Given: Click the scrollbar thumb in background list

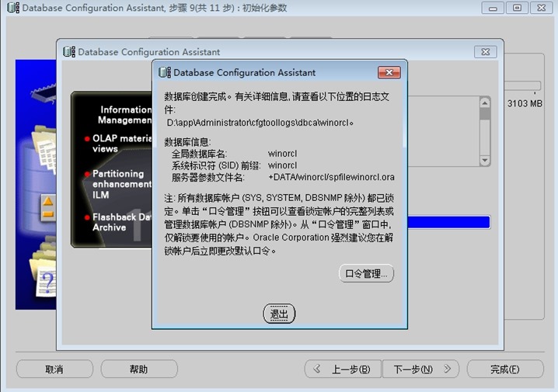Looking at the screenshot, I should 484,114.
